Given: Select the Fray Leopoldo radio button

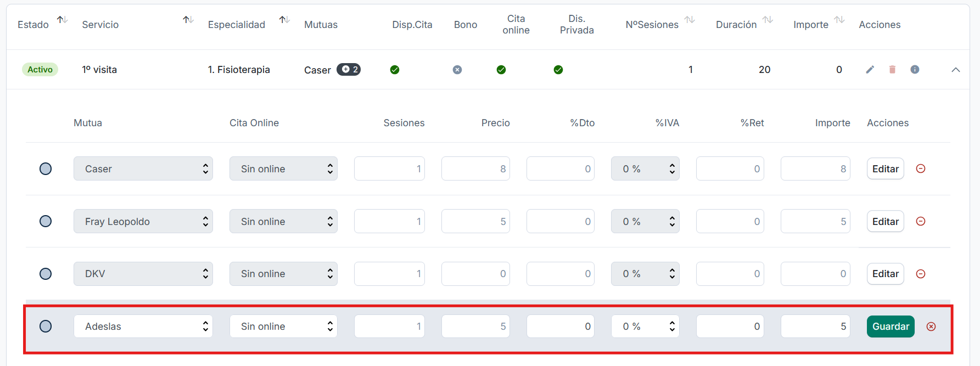Looking at the screenshot, I should tap(46, 222).
